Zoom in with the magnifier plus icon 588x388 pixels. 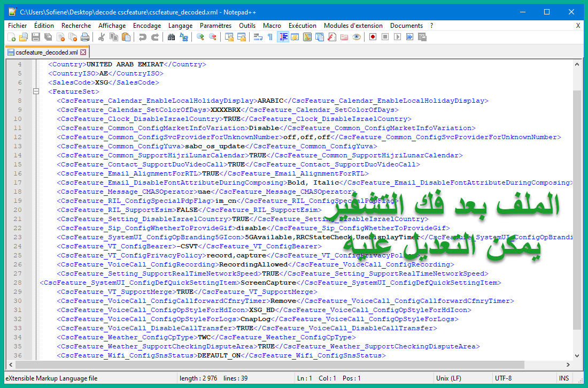tap(200, 37)
